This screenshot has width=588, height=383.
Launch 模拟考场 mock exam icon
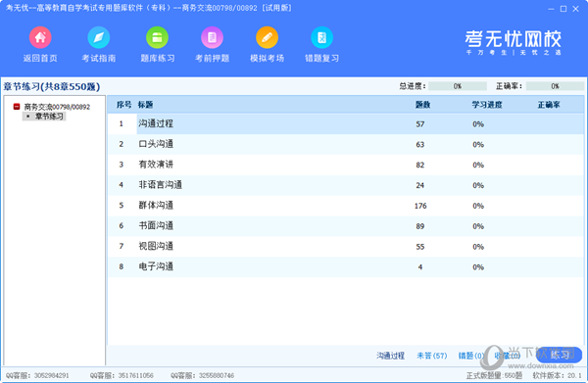pos(267,37)
